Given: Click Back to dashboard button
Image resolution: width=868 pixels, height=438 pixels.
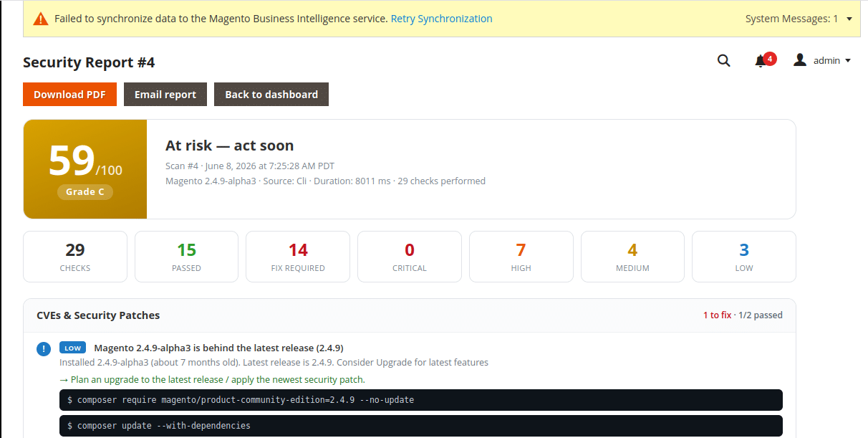Looking at the screenshot, I should point(271,95).
